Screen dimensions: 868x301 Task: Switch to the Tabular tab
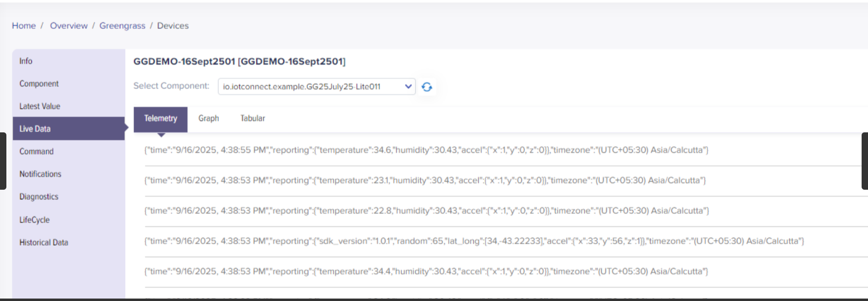[x=252, y=119]
